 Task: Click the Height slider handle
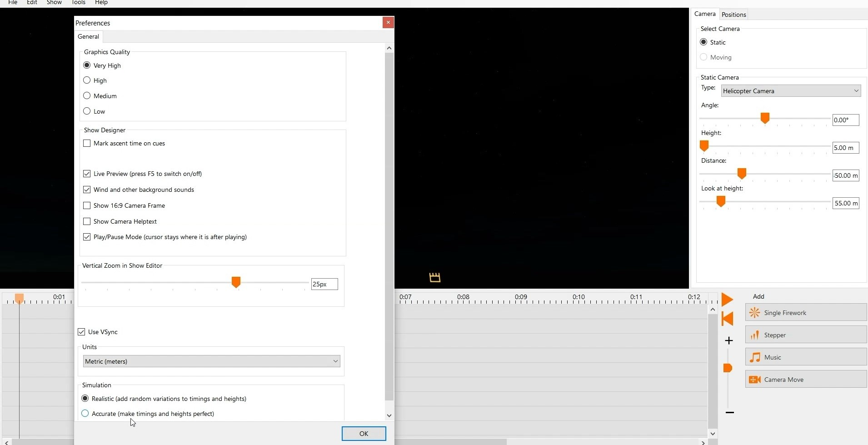pyautogui.click(x=704, y=146)
